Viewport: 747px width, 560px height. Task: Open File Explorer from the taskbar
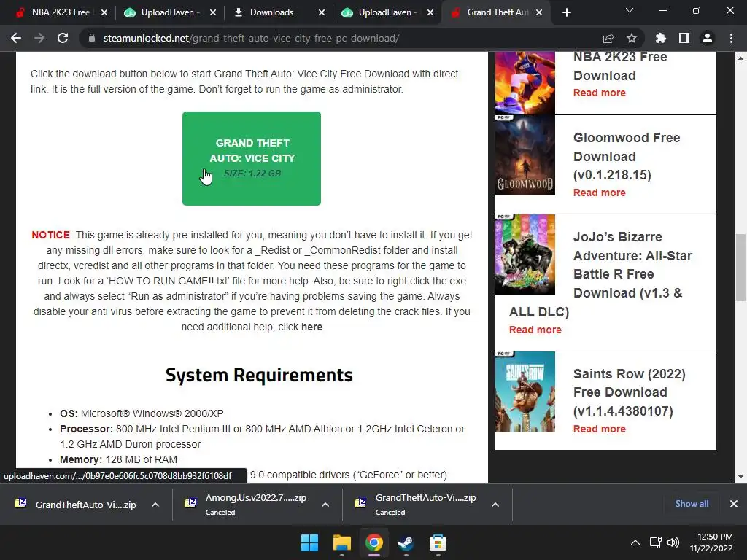[341, 542]
